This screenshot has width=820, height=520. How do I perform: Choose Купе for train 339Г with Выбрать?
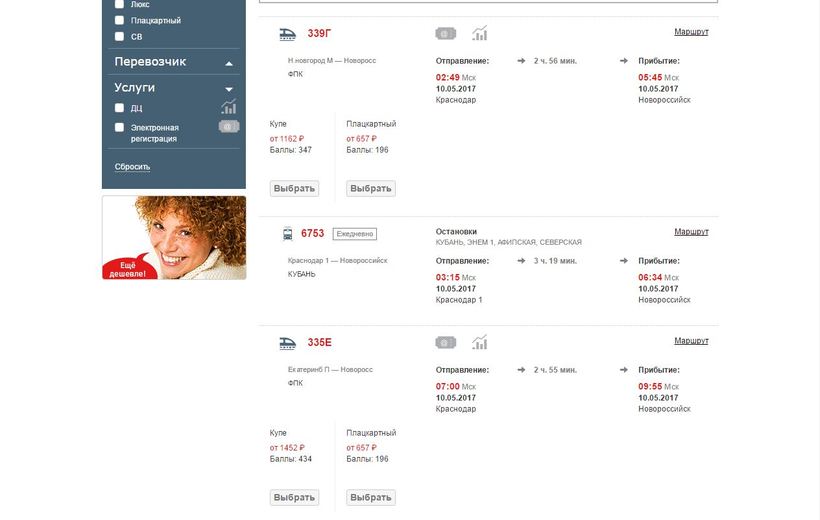pos(294,188)
